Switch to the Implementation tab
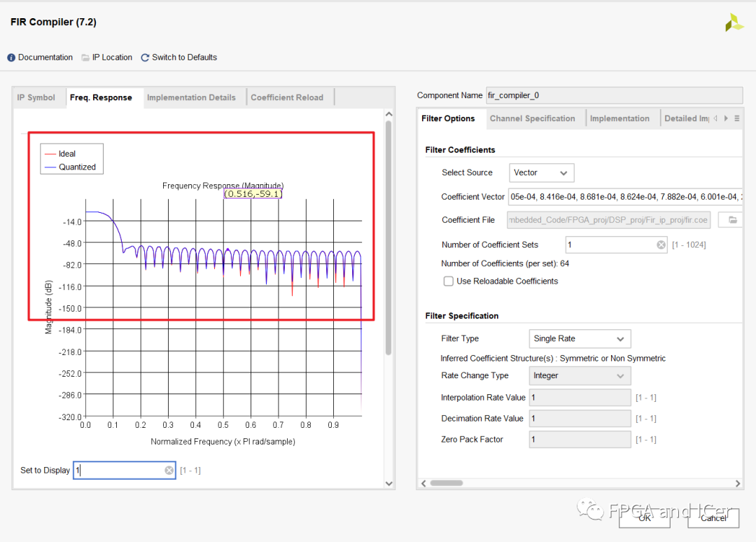Screen dimensions: 756x542 click(x=619, y=118)
